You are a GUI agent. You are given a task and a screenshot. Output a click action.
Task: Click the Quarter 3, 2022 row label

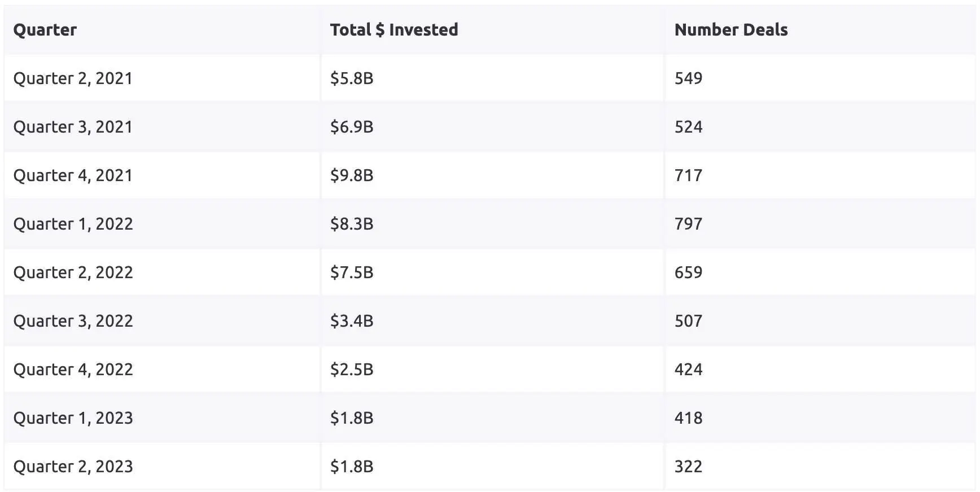[x=73, y=321]
